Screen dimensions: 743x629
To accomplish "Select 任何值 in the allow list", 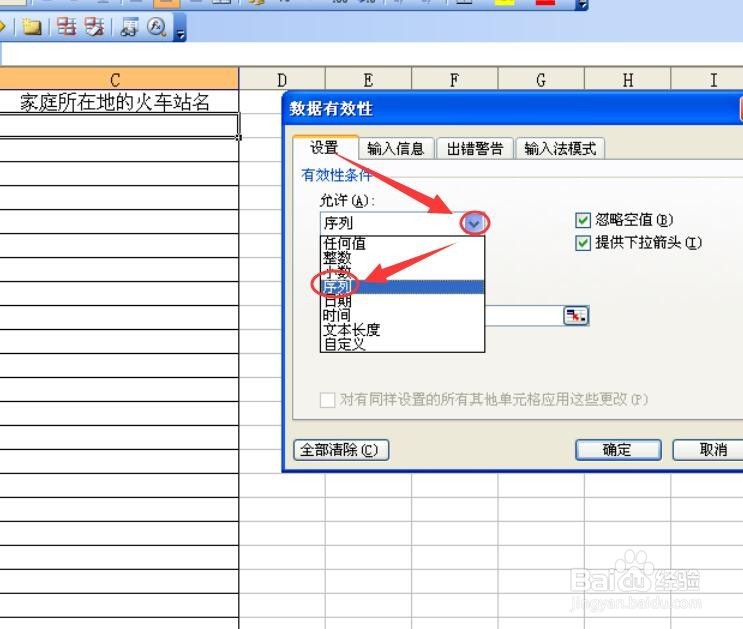I will [x=402, y=244].
